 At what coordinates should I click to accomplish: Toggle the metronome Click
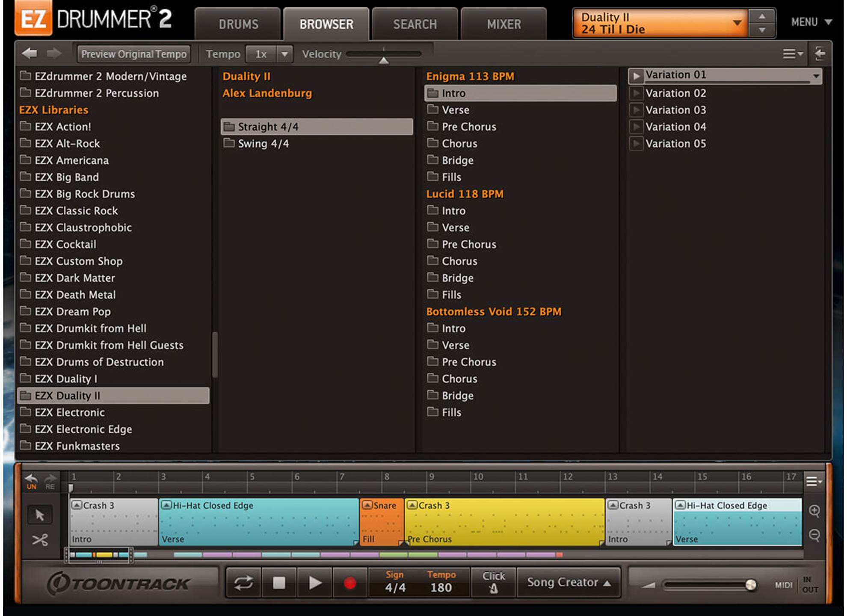pyautogui.click(x=494, y=583)
